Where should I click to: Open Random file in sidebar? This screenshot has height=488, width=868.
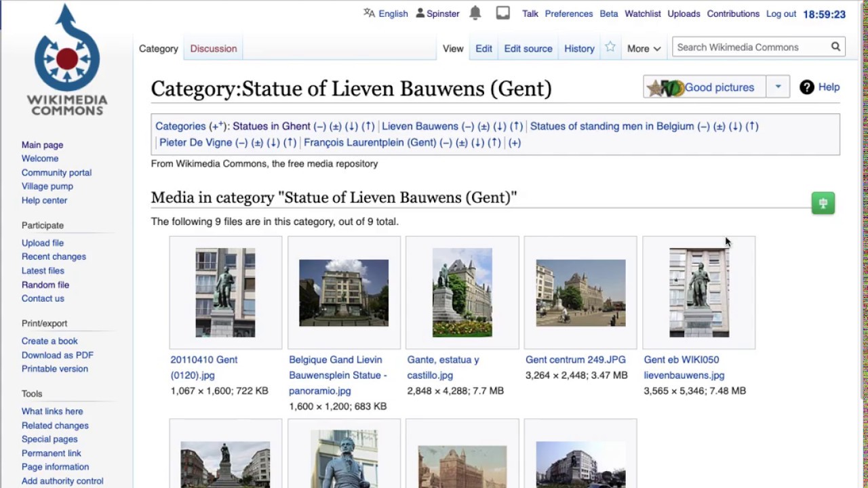[45, 285]
